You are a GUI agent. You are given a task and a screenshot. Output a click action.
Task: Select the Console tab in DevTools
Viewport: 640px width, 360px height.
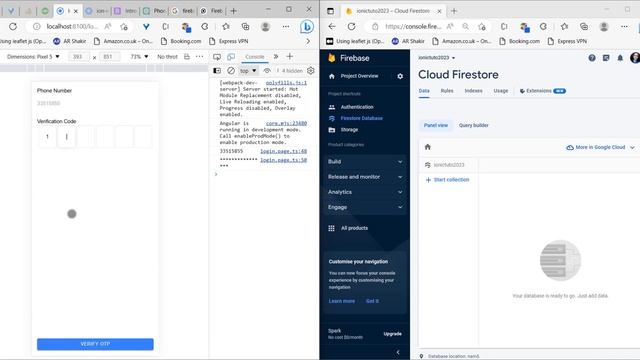coord(255,57)
